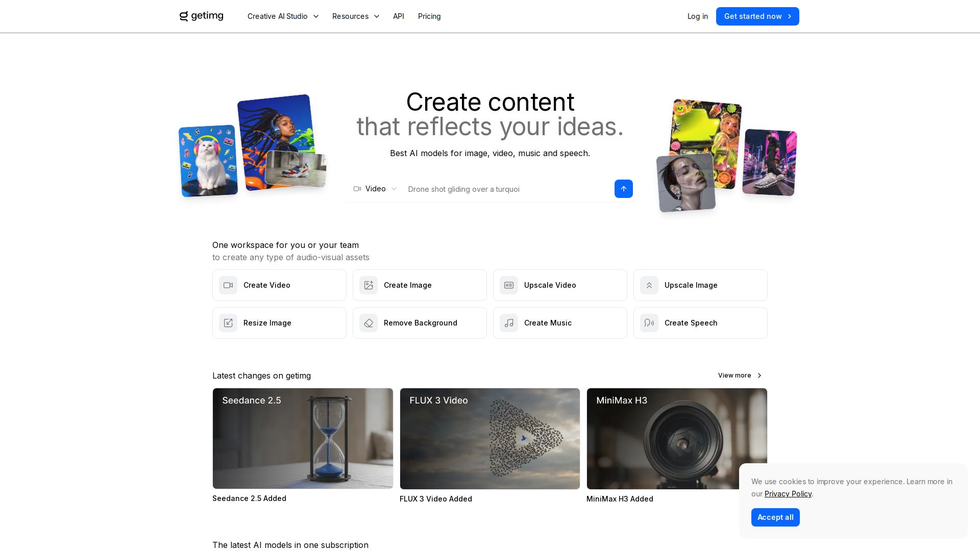980x551 pixels.
Task: Open the Resize Image tool card
Action: [x=279, y=323]
